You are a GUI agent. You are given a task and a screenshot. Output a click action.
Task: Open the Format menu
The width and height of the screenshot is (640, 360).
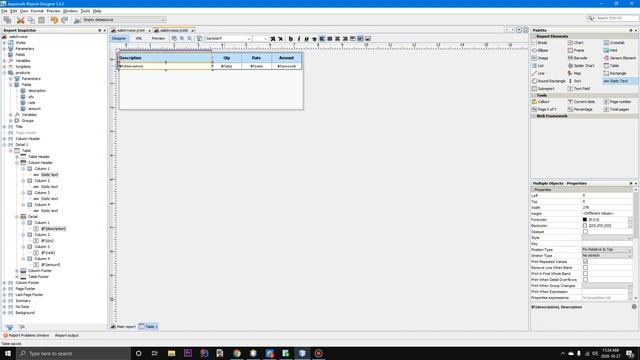[x=37, y=11]
